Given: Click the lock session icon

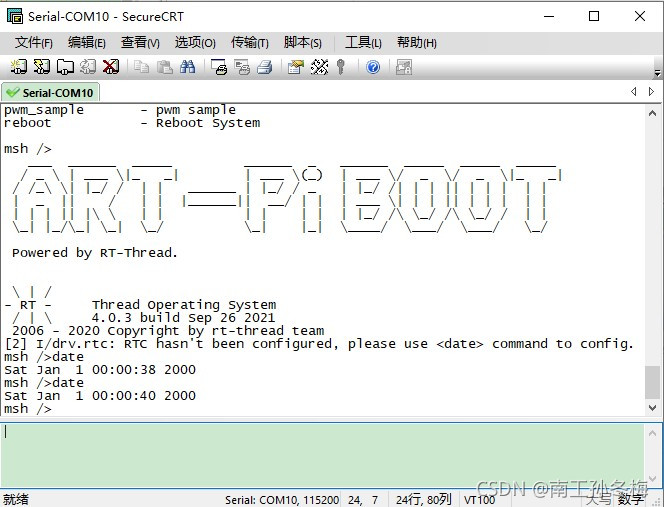Looking at the screenshot, I should click(x=404, y=67).
